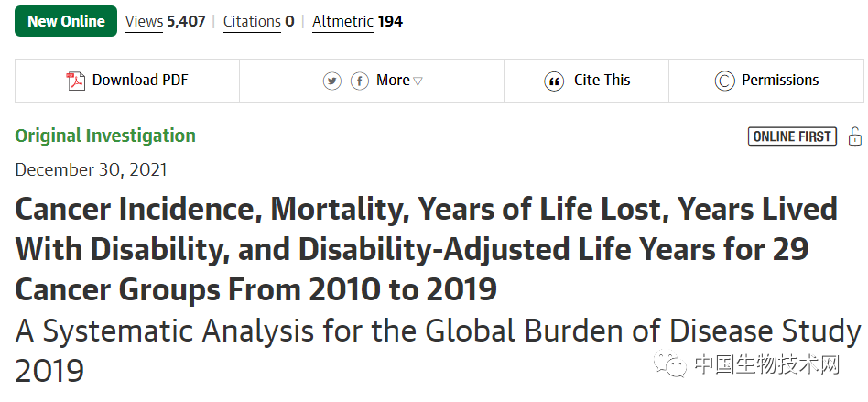Click the Download PDF button
Image resolution: width=868 pixels, height=402 pixels.
coord(127,81)
